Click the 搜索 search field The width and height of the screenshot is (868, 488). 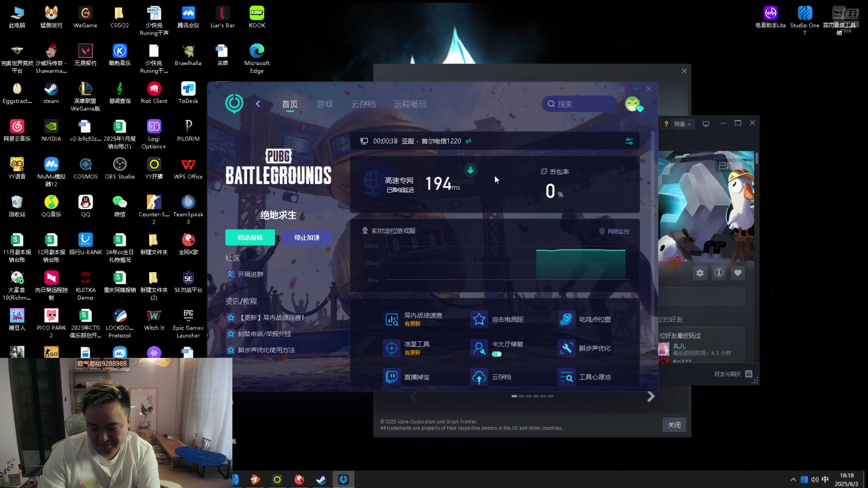click(580, 104)
